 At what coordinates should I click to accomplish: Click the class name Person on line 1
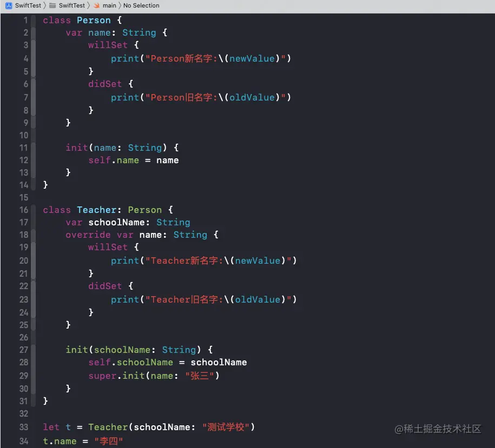94,20
